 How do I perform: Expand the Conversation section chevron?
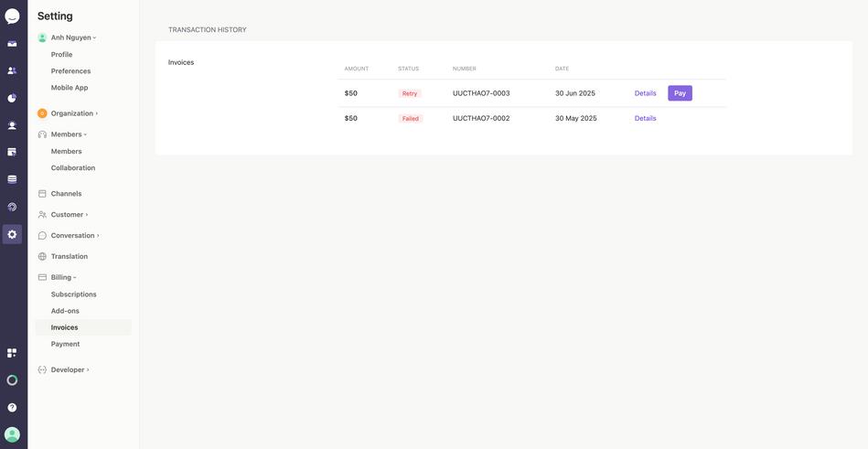98,236
